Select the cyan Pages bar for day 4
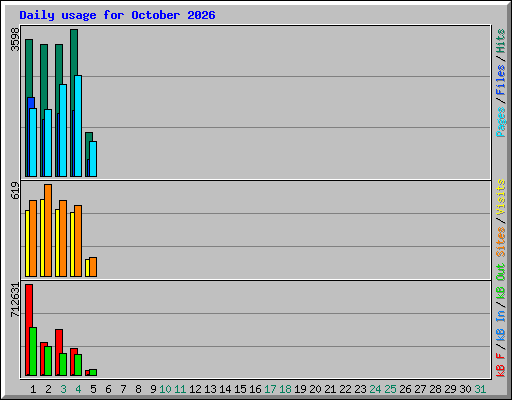The height and width of the screenshot is (400, 512). point(78,126)
